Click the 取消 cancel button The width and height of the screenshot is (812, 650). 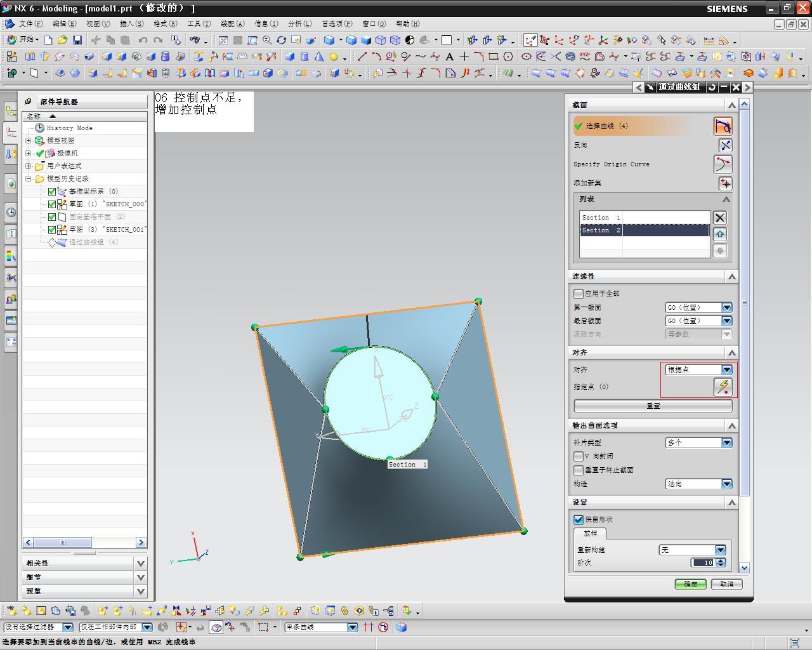[x=727, y=584]
